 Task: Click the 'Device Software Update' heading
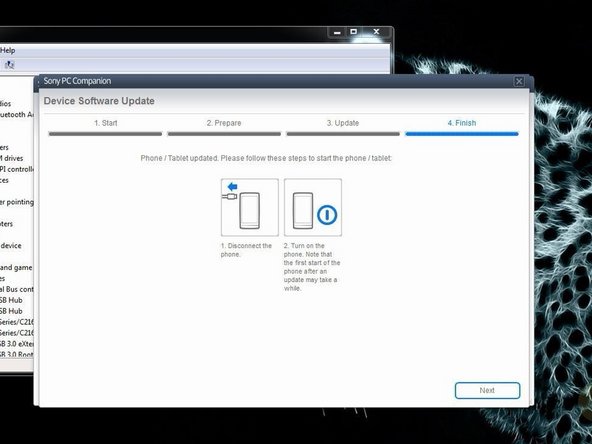(99, 101)
